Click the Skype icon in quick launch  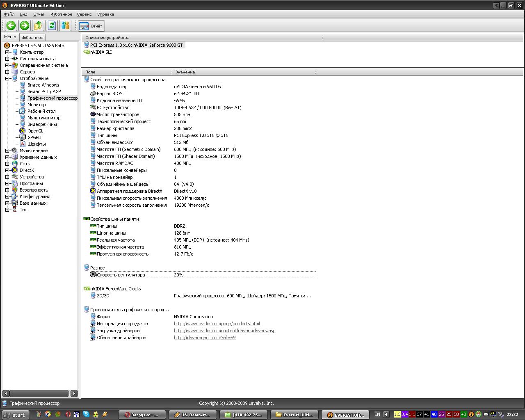click(86, 414)
